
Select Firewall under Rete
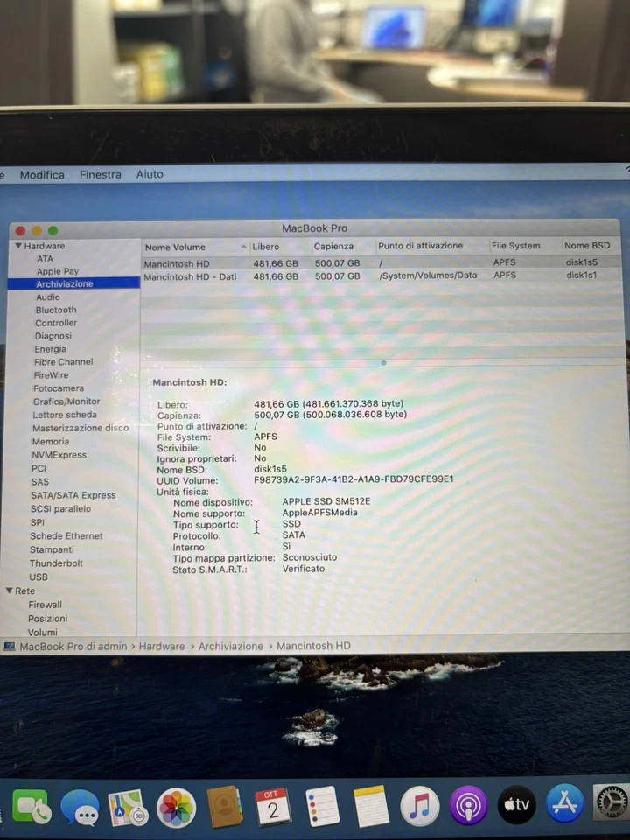click(45, 605)
